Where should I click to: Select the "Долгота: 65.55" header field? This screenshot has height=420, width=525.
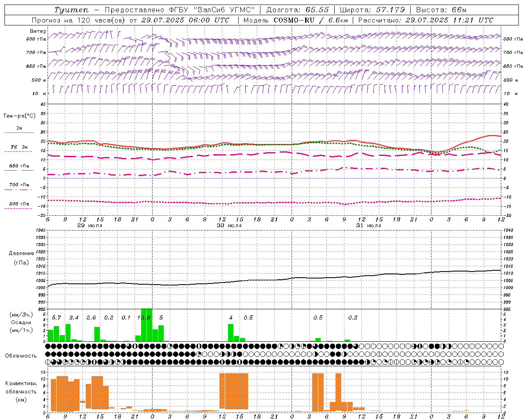pyautogui.click(x=298, y=10)
